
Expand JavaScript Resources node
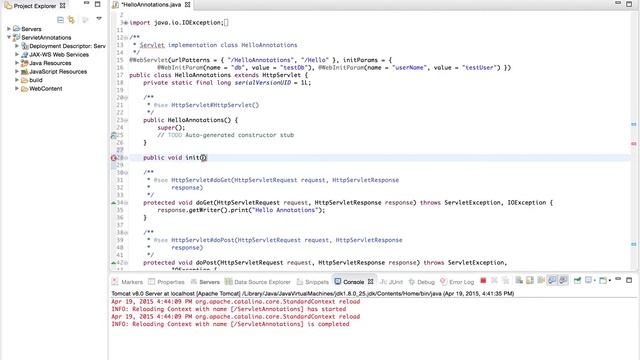click(x=17, y=71)
